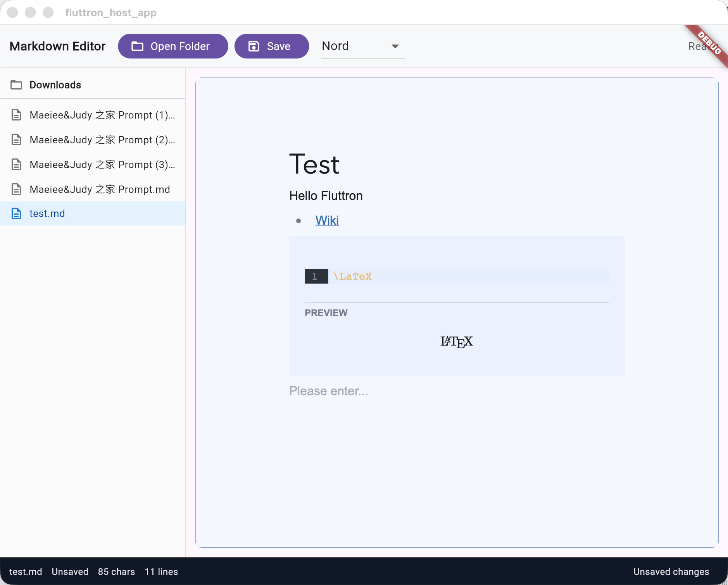
Task: Select test.md in the file list
Action: tap(47, 213)
